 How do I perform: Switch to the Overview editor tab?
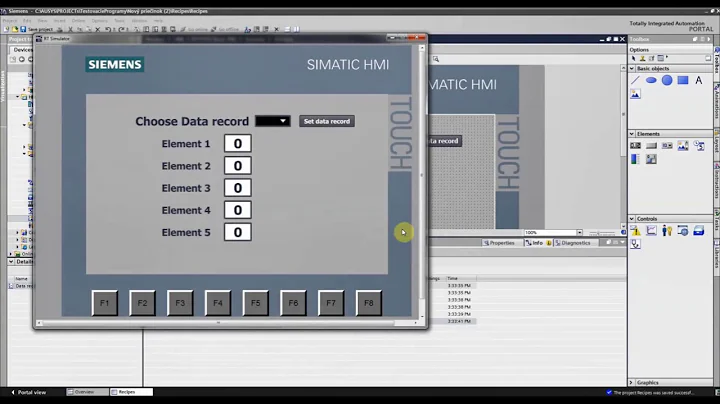87,392
